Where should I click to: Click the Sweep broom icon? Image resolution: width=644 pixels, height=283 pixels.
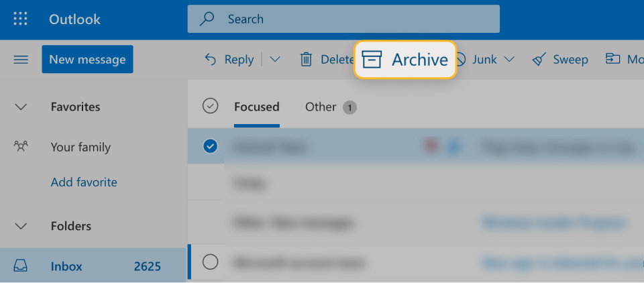coord(539,60)
